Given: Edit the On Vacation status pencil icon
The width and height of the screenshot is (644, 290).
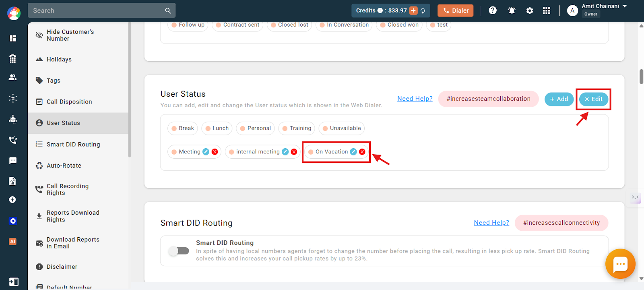Looking at the screenshot, I should [353, 152].
